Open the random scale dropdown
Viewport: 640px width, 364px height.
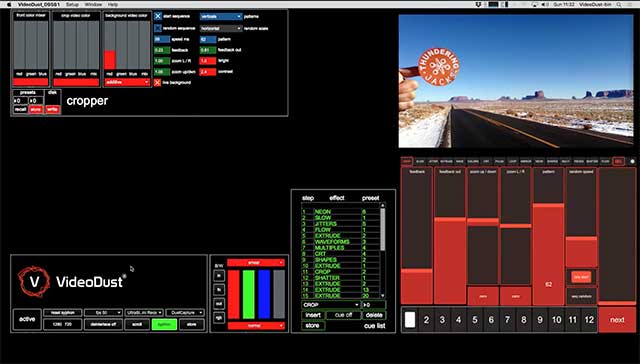[221, 29]
